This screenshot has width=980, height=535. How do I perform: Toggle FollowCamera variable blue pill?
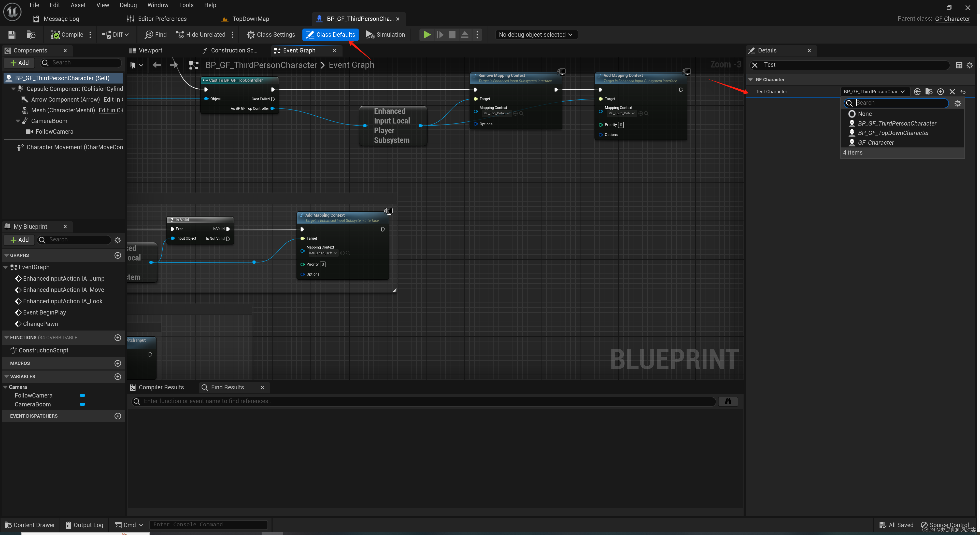tap(82, 395)
